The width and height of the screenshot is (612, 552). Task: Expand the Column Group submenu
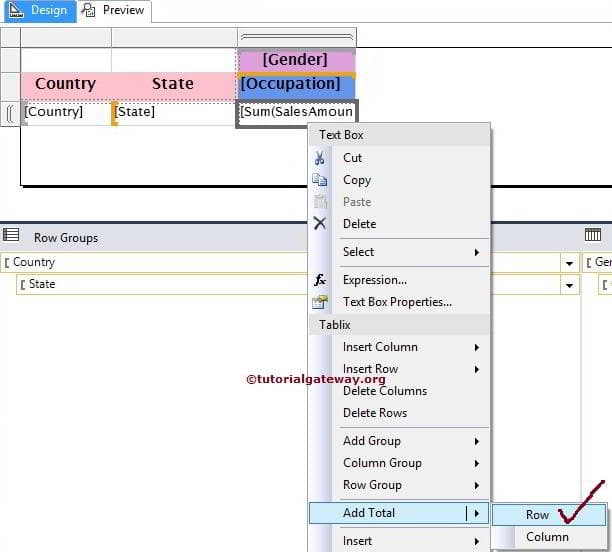399,463
